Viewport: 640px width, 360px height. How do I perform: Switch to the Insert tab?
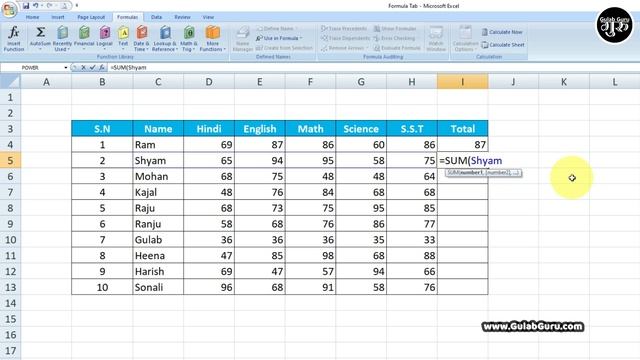coord(58,17)
